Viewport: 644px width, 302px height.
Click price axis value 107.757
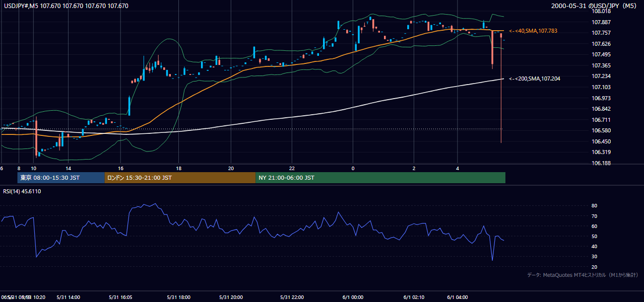click(601, 33)
